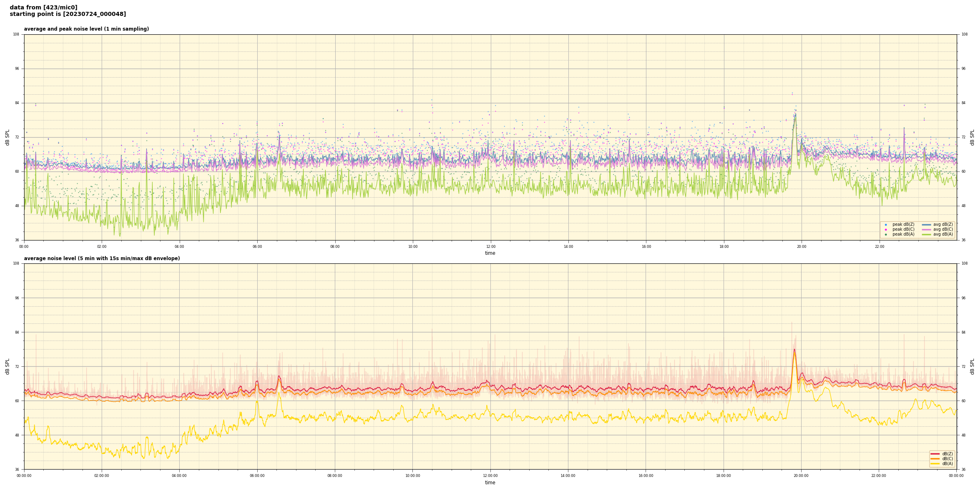The width and height of the screenshot is (980, 490).
Task: Click the 20:00:00 tick label on bottom chart
Action: tap(801, 476)
